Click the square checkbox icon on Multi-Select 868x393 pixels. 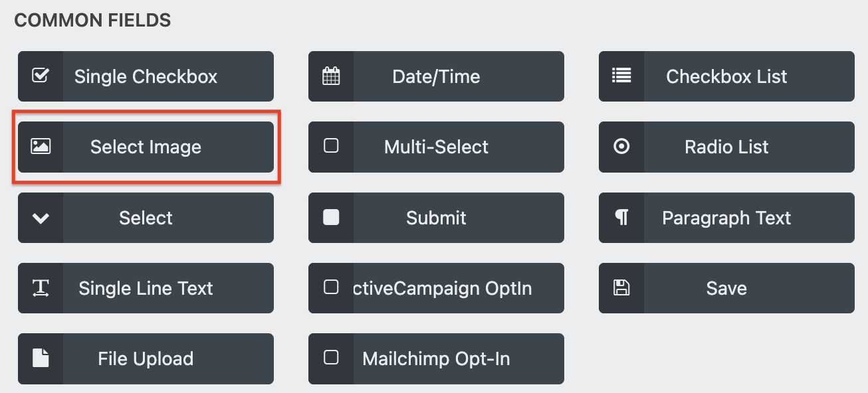pyautogui.click(x=330, y=147)
